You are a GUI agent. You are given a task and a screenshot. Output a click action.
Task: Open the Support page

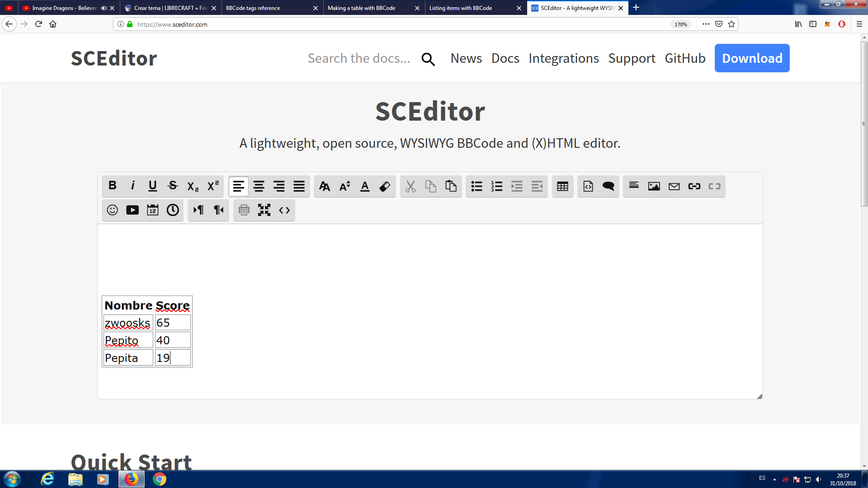tap(632, 58)
